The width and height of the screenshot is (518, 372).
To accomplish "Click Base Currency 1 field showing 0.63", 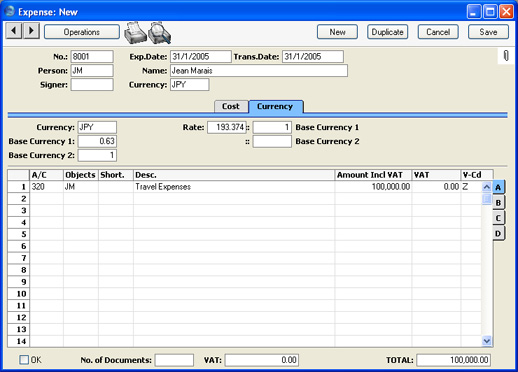I will point(97,141).
